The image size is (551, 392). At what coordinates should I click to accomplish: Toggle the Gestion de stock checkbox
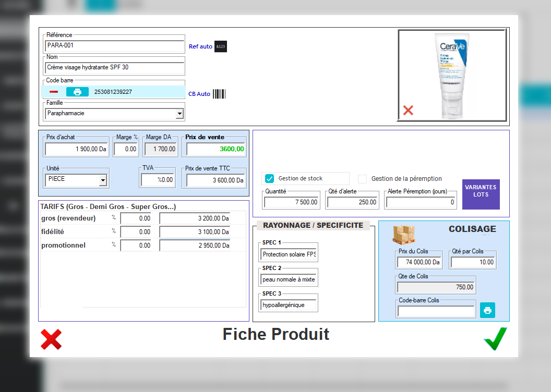click(269, 178)
